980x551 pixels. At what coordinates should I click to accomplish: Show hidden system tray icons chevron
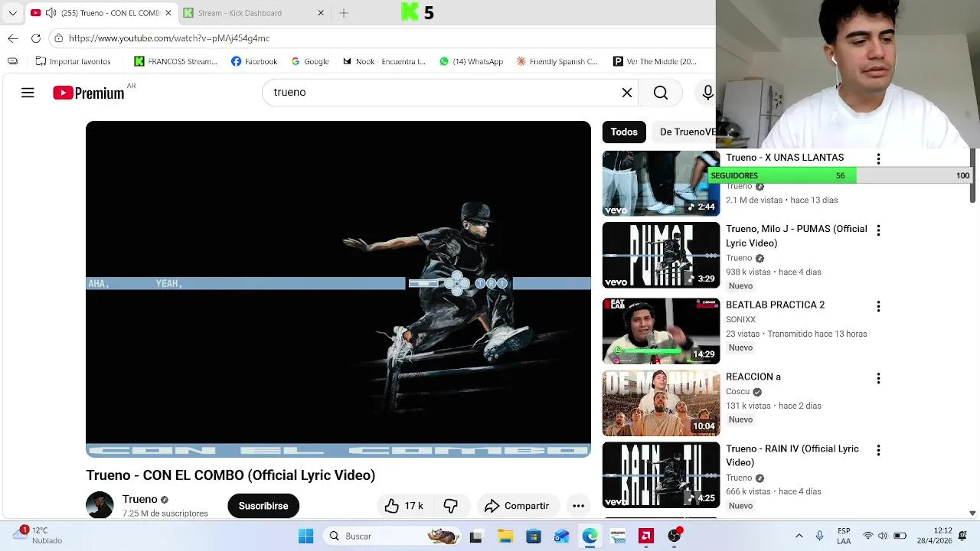pyautogui.click(x=799, y=536)
